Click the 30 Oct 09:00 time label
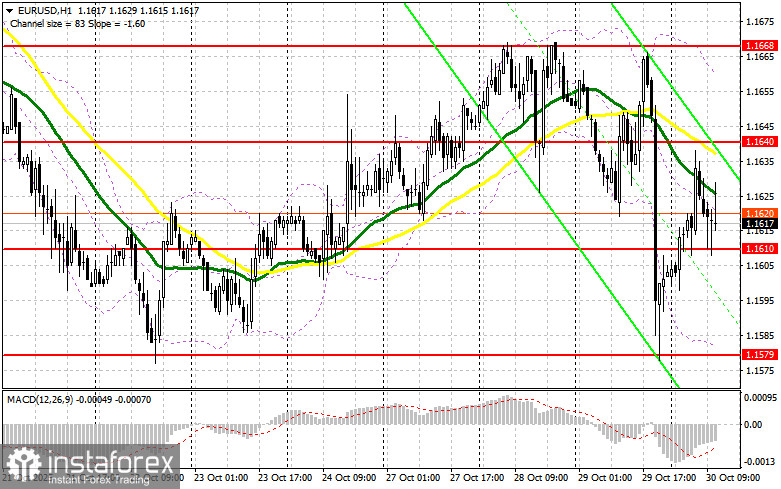The width and height of the screenshot is (781, 489). [733, 478]
